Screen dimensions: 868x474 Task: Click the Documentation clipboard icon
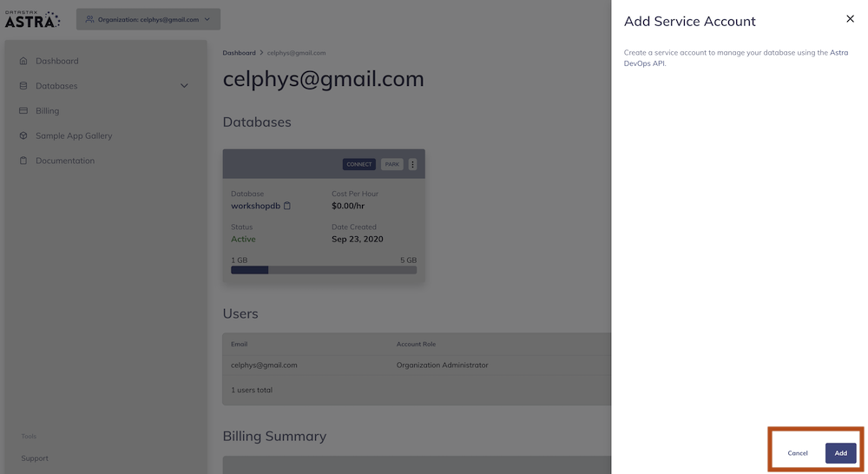[x=23, y=161]
